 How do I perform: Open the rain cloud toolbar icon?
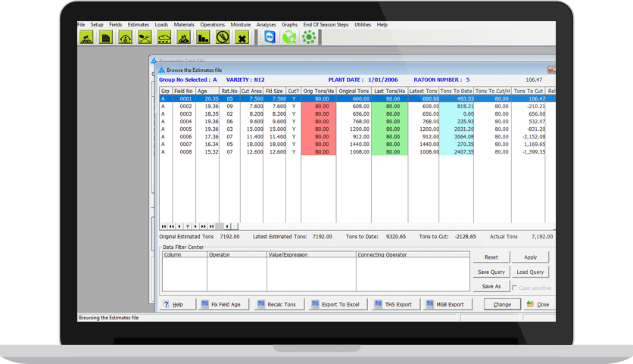point(164,38)
